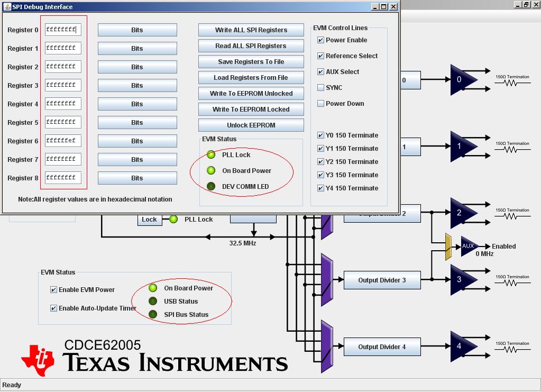Click the Ready status bar text

[12, 385]
